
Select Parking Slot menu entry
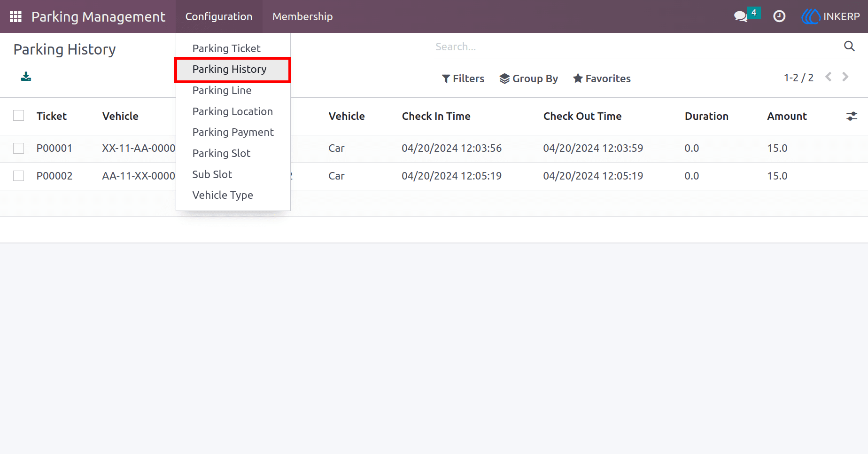[x=233, y=153]
